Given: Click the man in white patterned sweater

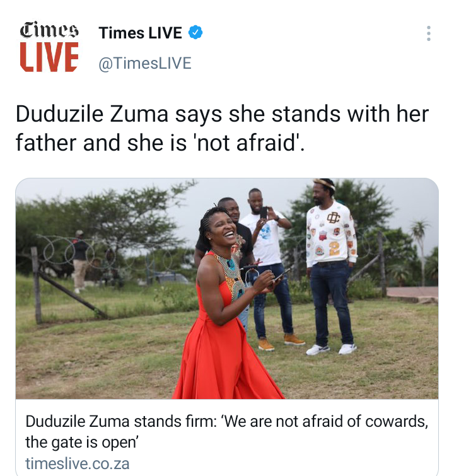Looking at the screenshot, I should pos(332,267).
